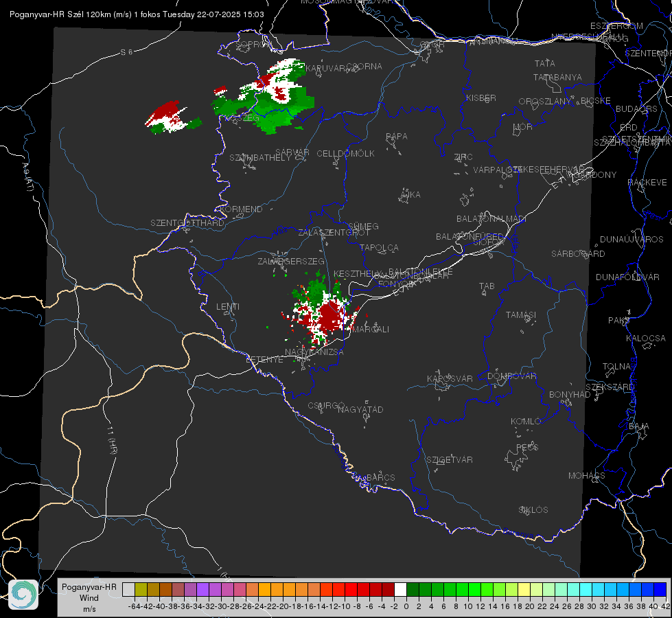The width and height of the screenshot is (672, 618).
Task: Click the SZOMBATHELY city label
Action: point(260,158)
